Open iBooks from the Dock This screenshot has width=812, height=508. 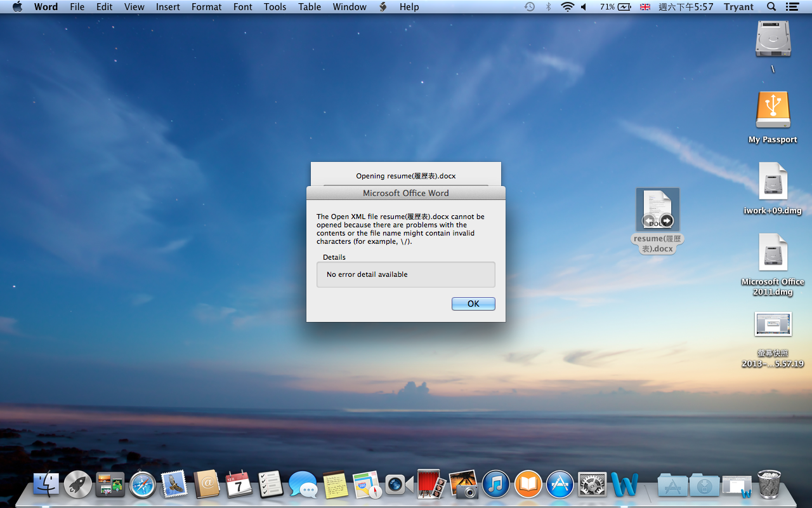(x=528, y=485)
